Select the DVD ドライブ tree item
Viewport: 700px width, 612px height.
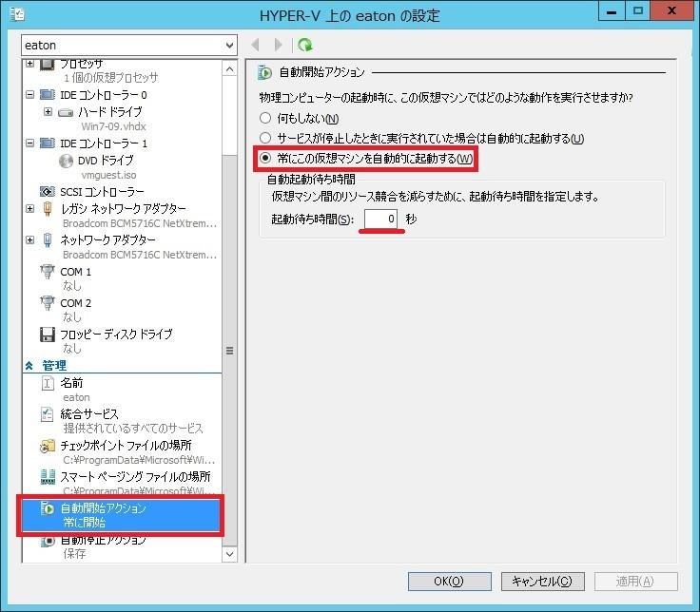(x=106, y=161)
